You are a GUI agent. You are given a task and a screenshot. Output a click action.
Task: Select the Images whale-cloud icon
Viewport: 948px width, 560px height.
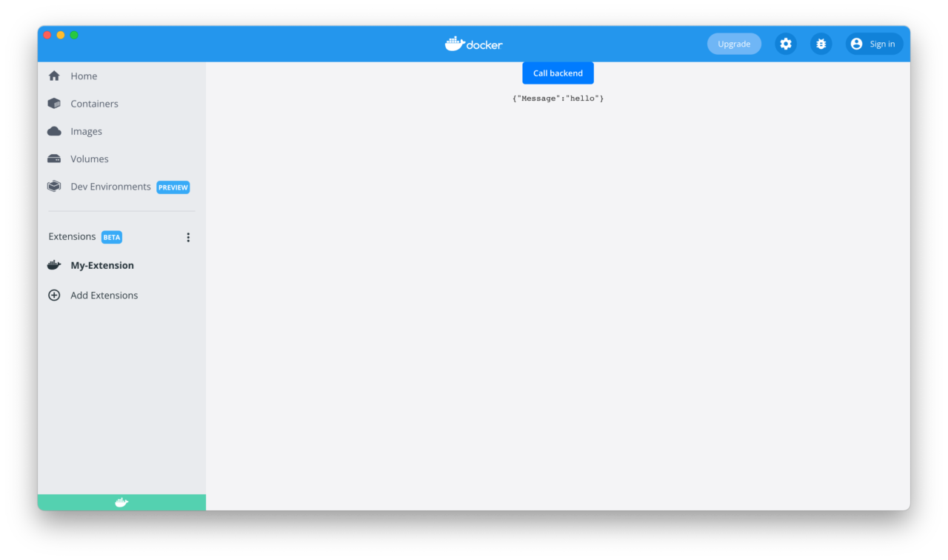click(x=53, y=131)
